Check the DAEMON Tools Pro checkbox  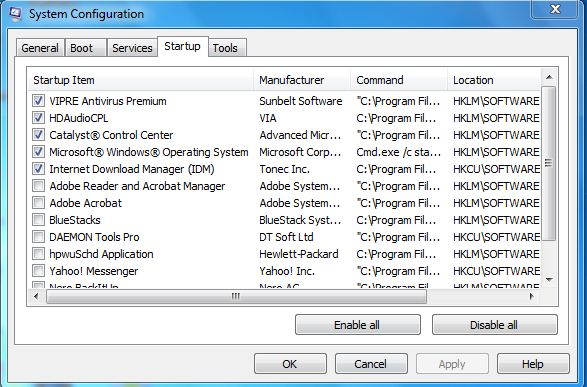38,237
